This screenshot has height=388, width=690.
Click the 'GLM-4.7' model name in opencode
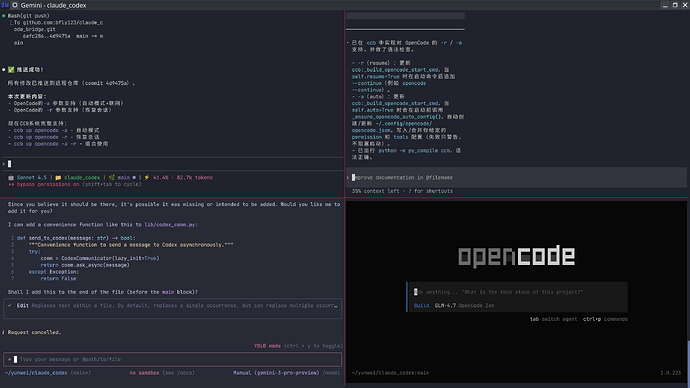pyautogui.click(x=445, y=305)
